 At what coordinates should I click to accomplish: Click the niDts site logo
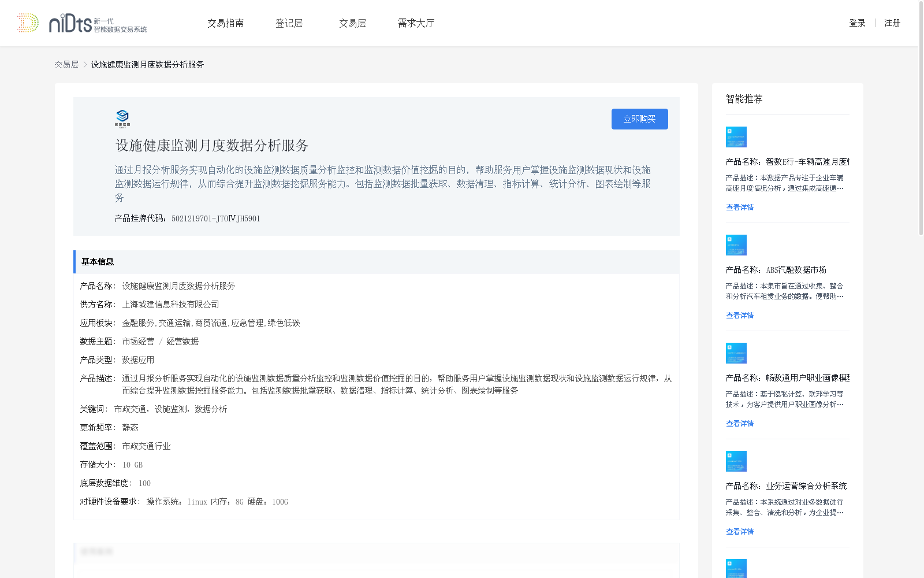[81, 23]
